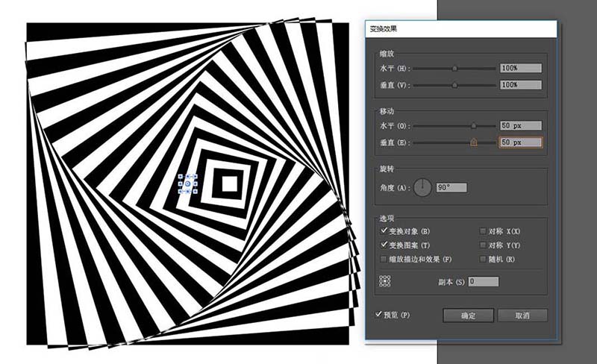Click the vertical scale 100% input field

520,84
